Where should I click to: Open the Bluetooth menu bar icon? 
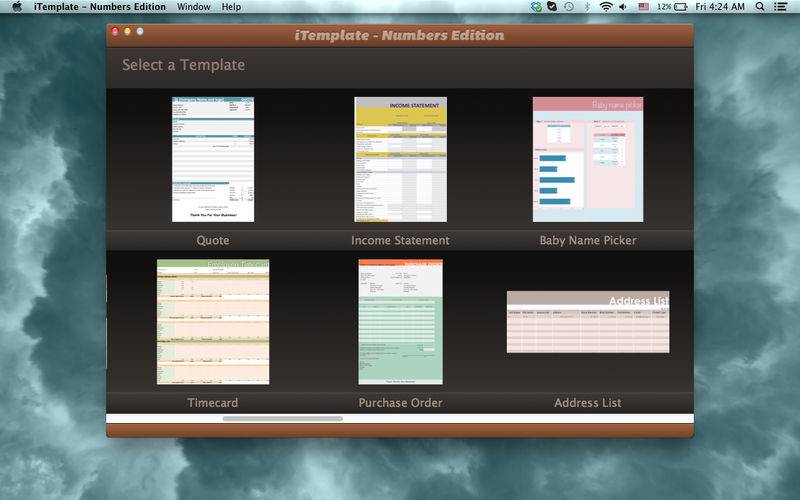pyautogui.click(x=587, y=7)
